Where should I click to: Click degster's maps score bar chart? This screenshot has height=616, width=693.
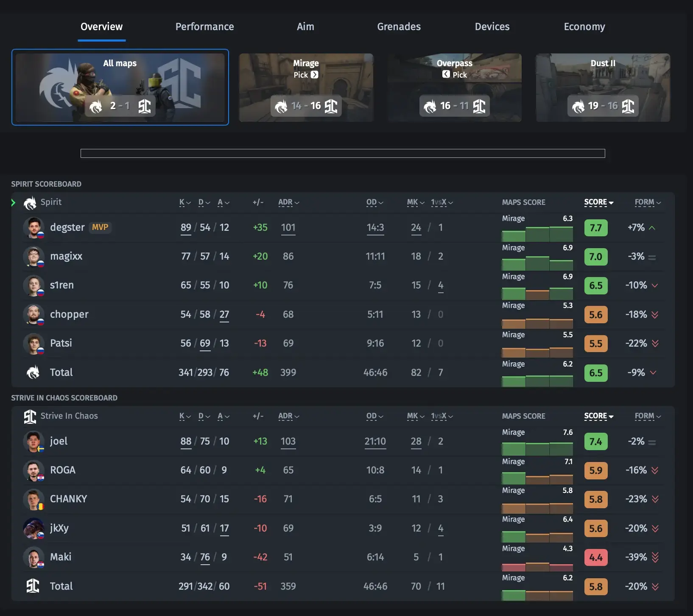point(537,234)
